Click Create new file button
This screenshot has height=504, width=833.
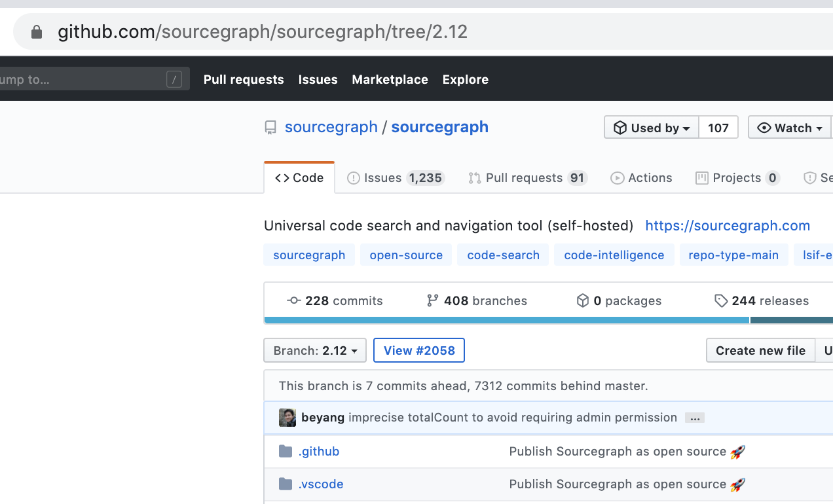point(760,350)
